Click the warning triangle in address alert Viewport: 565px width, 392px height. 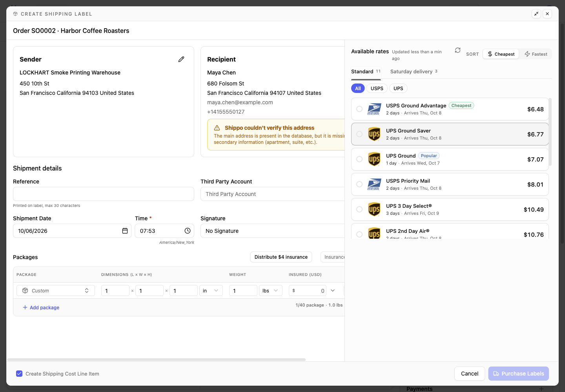(x=217, y=128)
